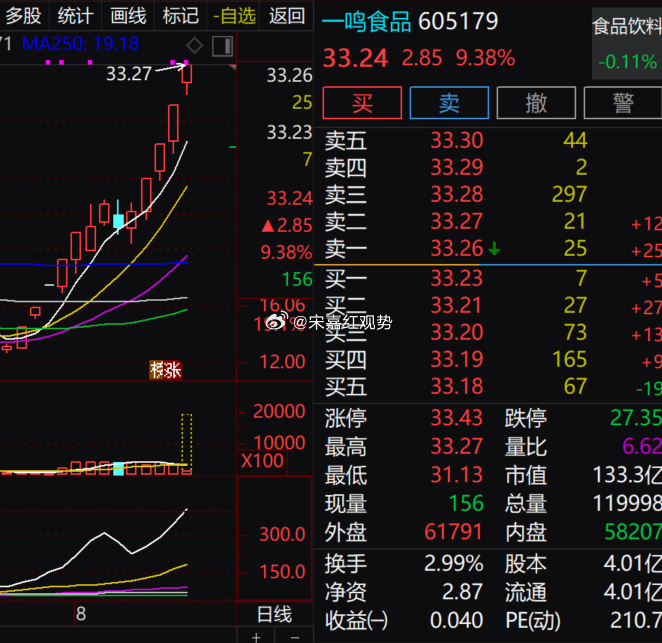Remove stock via -自选 menu item
The height and width of the screenshot is (643, 662).
(234, 16)
